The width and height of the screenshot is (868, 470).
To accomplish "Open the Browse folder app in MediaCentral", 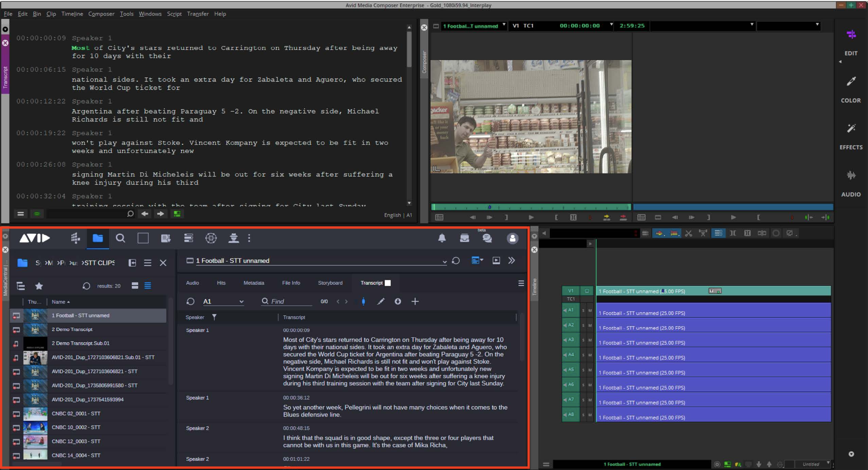I will (98, 238).
